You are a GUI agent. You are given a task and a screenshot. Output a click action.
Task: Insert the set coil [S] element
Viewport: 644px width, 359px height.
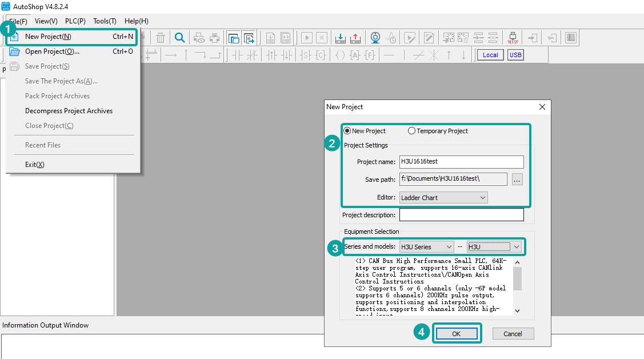(x=306, y=55)
